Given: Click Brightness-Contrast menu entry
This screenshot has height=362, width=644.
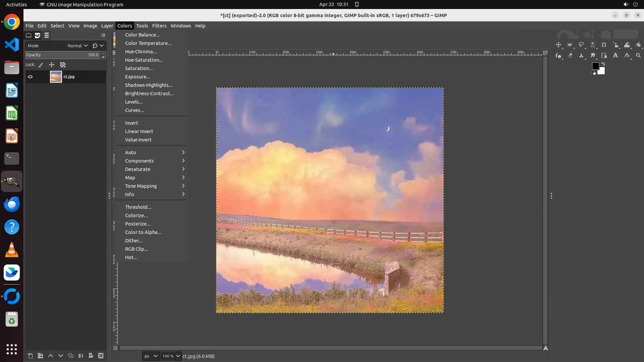Looking at the screenshot, I should pos(149,94).
